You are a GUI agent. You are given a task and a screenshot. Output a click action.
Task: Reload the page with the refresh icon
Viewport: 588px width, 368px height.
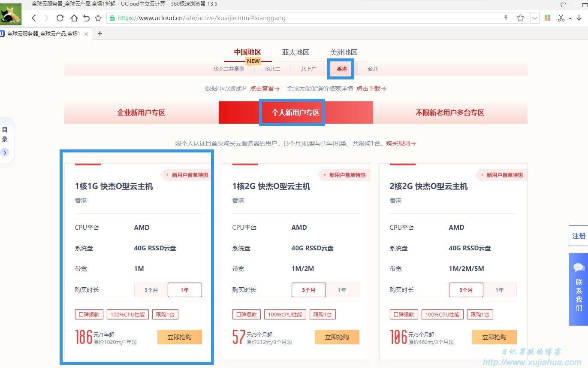coord(60,18)
